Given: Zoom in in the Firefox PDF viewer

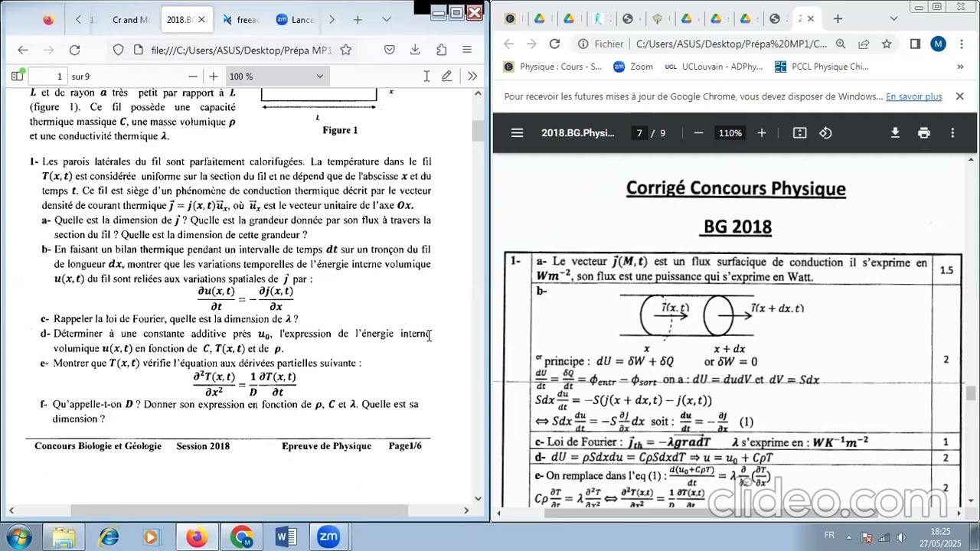Looking at the screenshot, I should point(214,76).
